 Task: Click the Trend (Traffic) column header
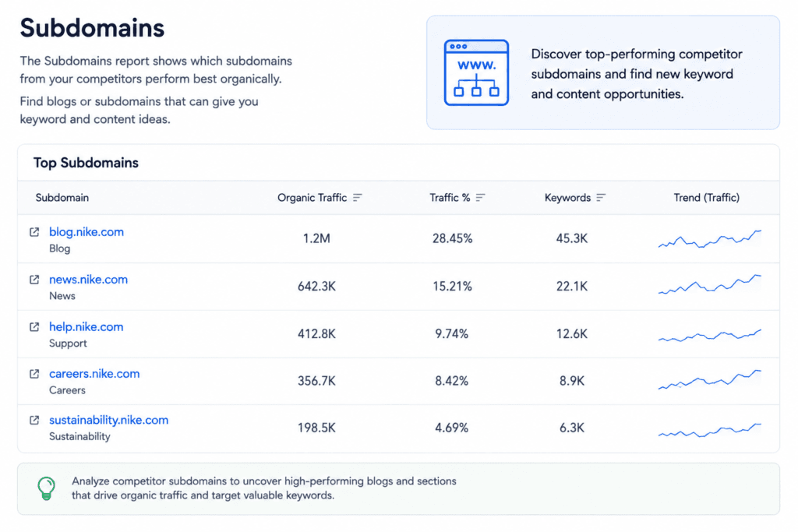(706, 198)
